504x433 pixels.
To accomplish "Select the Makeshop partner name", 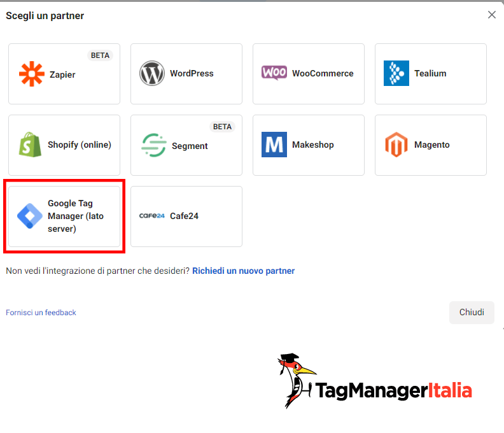I will point(312,145).
